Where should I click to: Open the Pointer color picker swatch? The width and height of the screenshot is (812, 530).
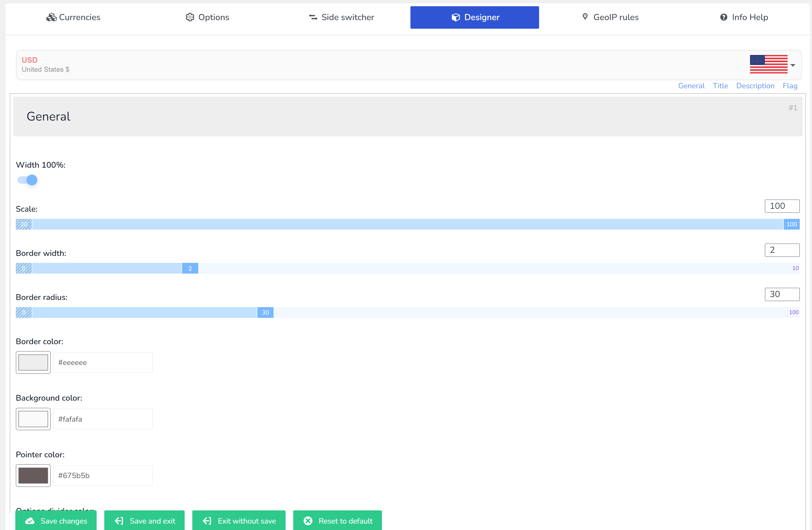[x=33, y=475]
